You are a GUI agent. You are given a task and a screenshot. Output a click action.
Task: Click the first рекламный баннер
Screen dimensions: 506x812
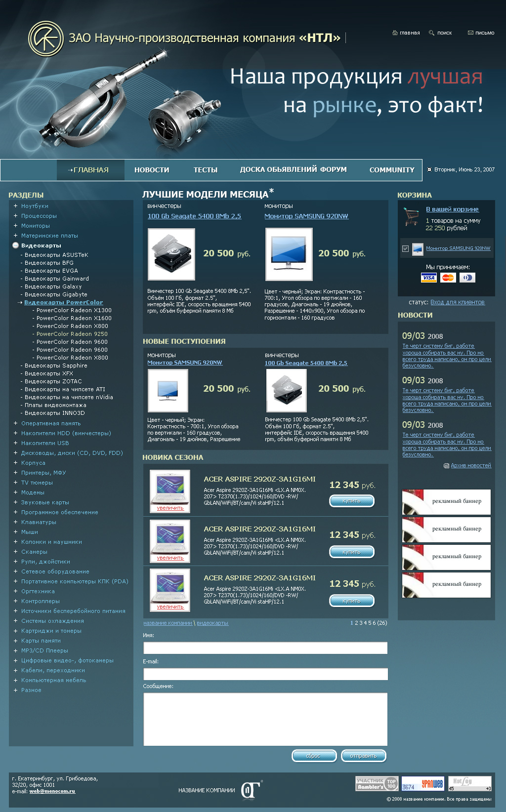click(447, 502)
